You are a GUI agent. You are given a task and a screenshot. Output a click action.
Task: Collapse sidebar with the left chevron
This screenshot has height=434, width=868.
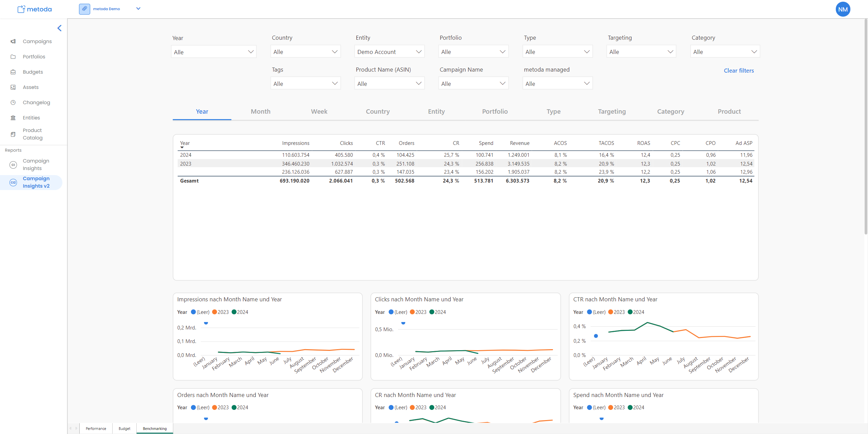point(59,28)
